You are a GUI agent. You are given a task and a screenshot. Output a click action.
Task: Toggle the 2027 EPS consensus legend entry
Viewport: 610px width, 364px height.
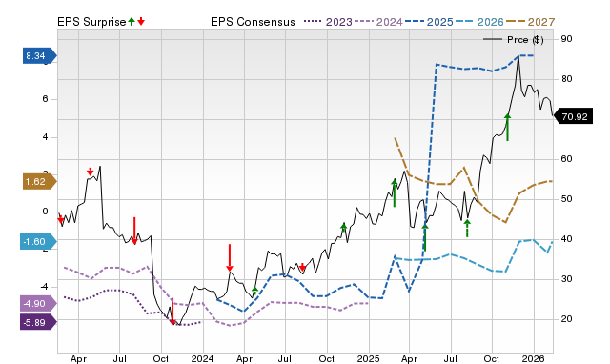(530, 22)
